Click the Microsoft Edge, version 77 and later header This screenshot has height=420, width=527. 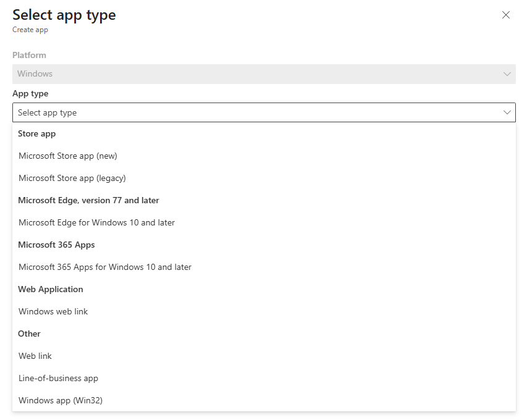[88, 200]
